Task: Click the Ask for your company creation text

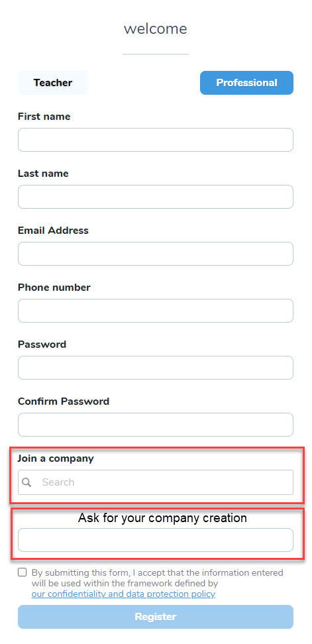Action: click(162, 518)
